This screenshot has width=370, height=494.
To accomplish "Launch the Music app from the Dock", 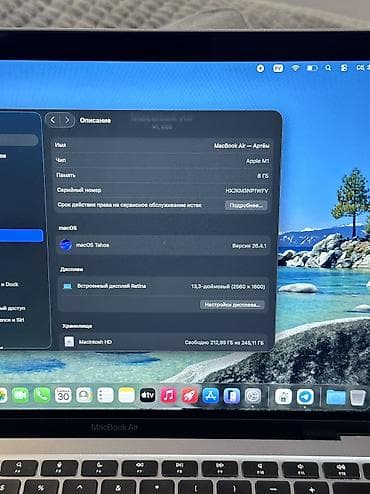I will 169,395.
